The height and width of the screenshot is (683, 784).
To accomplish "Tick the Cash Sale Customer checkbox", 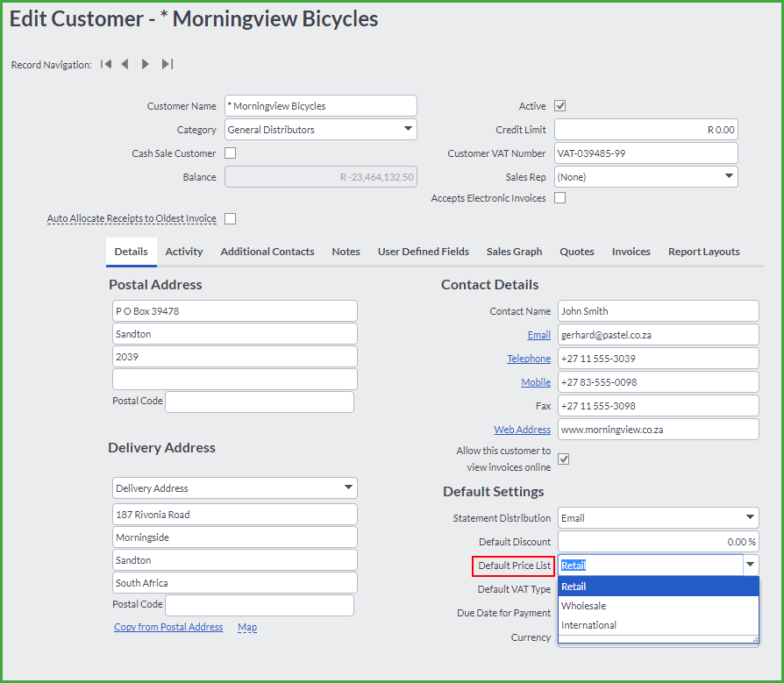I will [230, 153].
